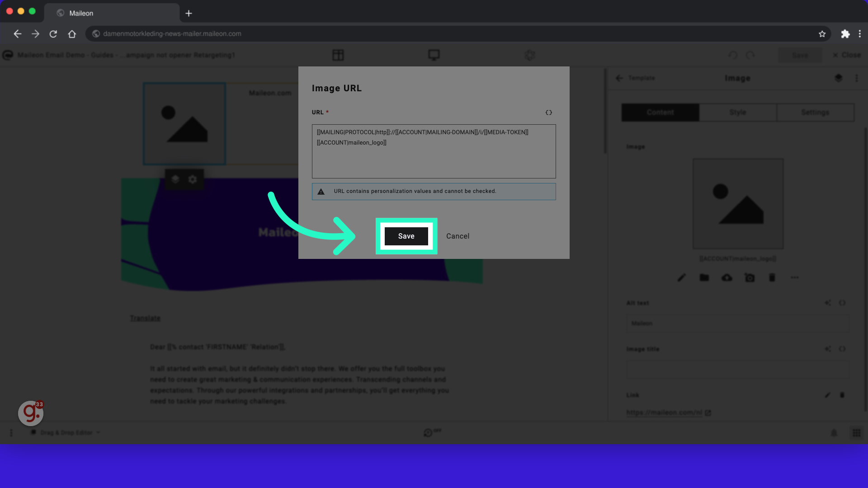Screen dimensions: 868x488
Task: Select the Settings tab
Action: coord(816,113)
